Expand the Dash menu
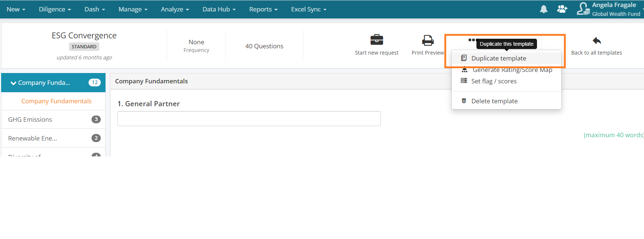The image size is (644, 239). [x=95, y=9]
